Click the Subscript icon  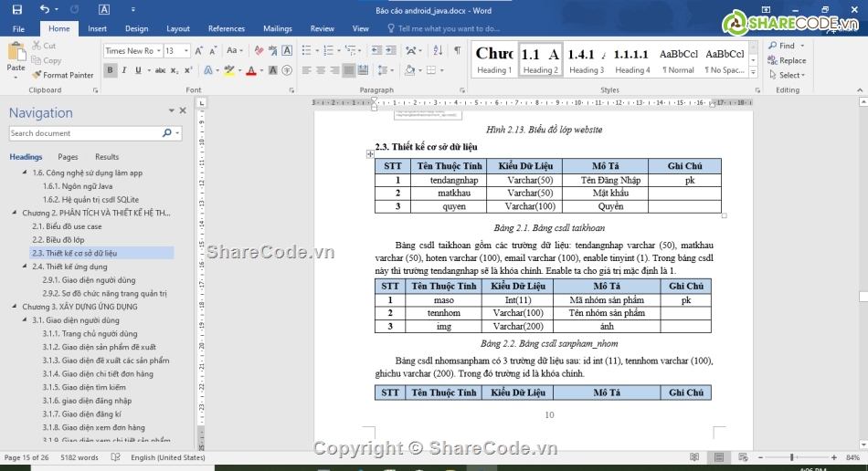[x=175, y=70]
